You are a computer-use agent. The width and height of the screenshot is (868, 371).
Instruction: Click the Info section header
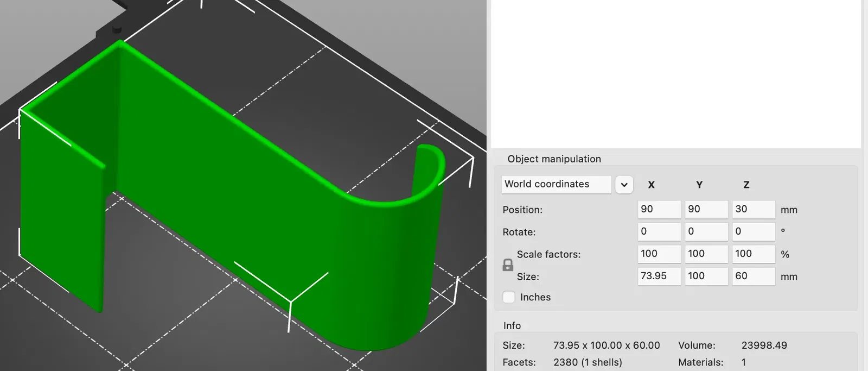coord(512,326)
